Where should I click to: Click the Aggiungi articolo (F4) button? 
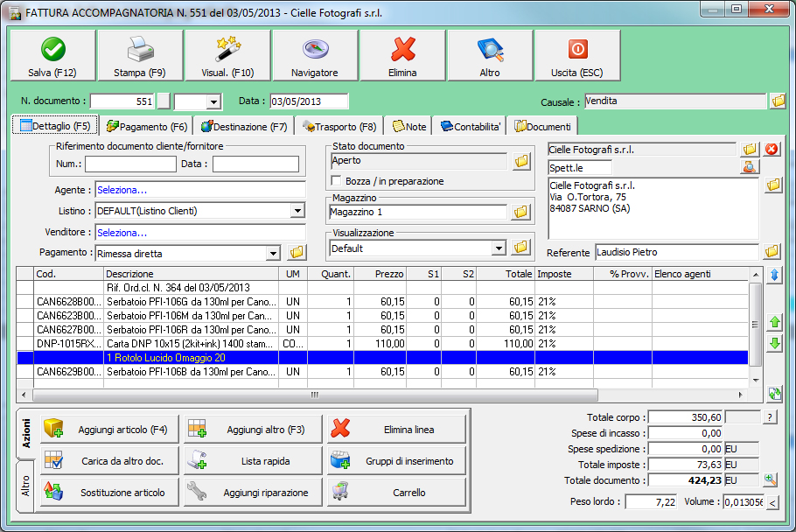point(109,429)
